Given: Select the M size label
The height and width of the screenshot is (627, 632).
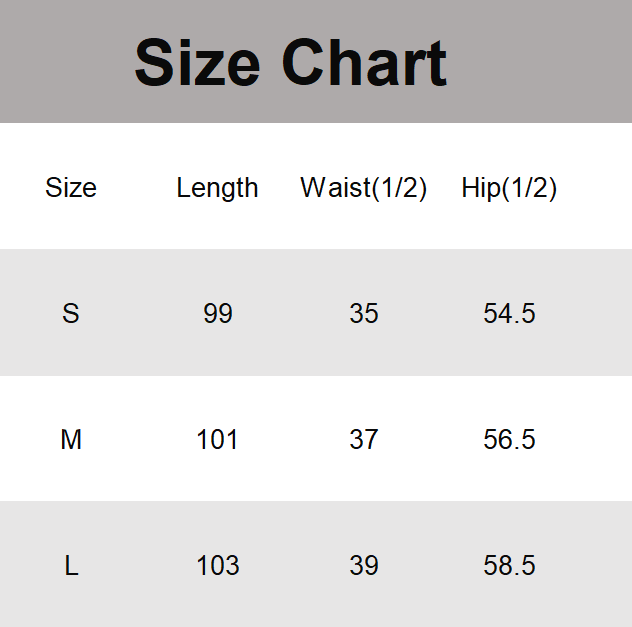Looking at the screenshot, I should pos(71,440).
